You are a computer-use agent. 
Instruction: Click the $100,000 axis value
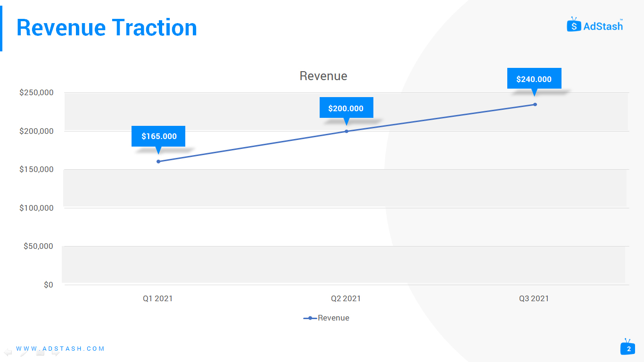coord(36,208)
